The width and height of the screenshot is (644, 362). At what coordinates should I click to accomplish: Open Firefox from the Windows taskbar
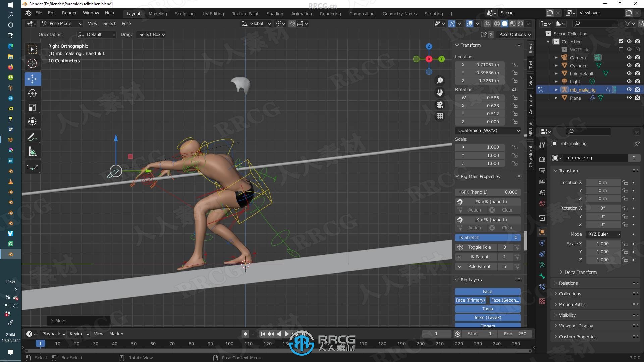point(11,67)
